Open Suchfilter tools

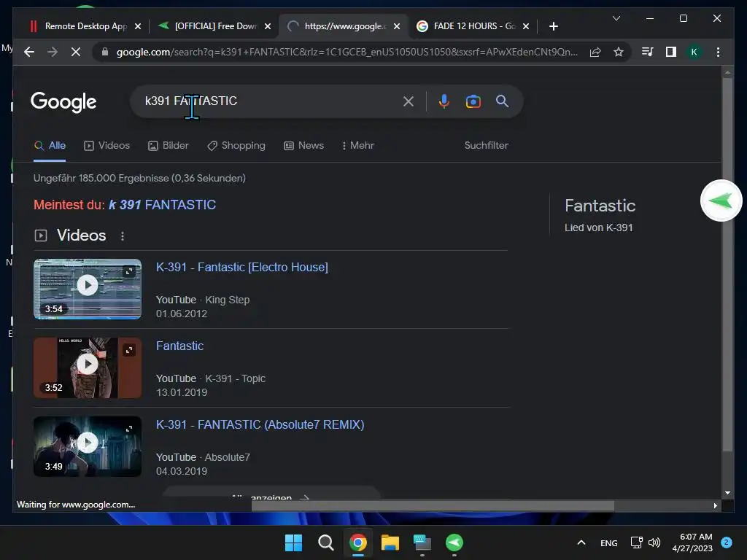coord(486,145)
